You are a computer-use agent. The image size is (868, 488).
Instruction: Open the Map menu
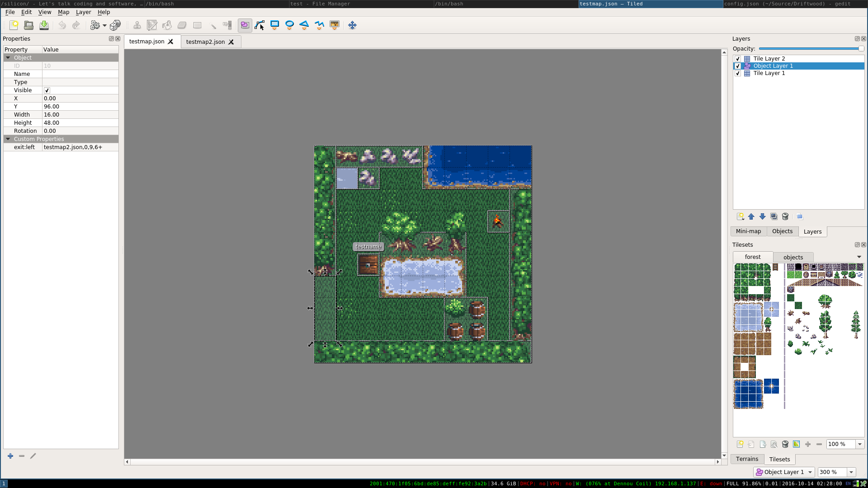63,12
